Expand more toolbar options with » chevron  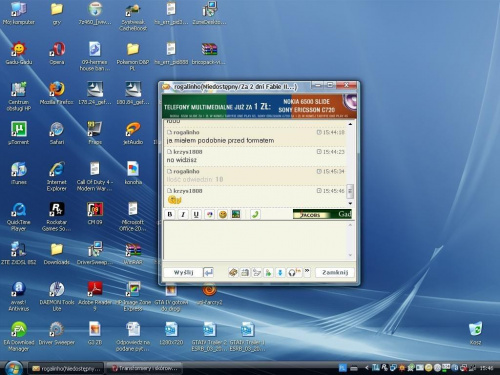click(x=307, y=272)
